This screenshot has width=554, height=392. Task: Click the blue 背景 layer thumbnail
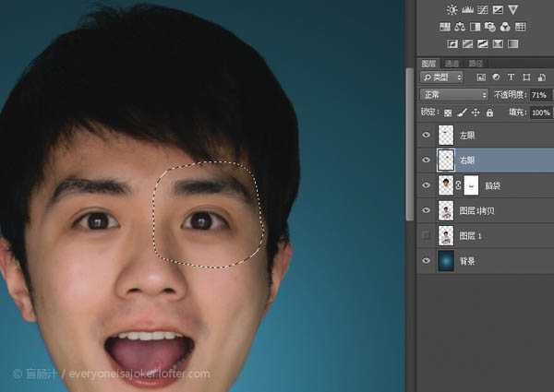coord(446,261)
